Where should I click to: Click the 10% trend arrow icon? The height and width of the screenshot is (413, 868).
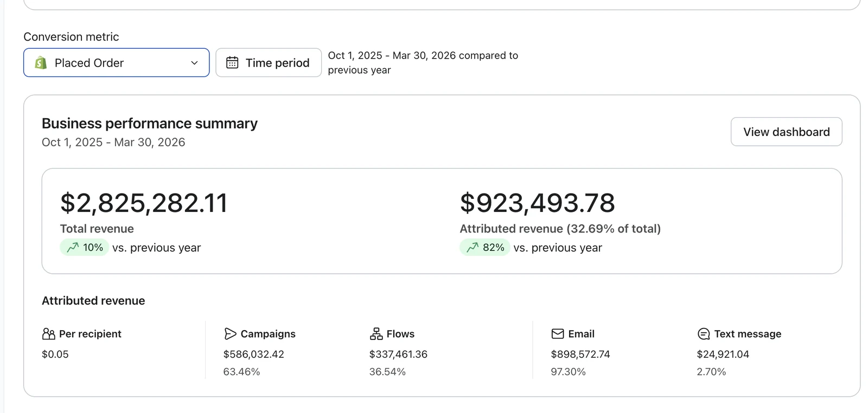tap(73, 248)
